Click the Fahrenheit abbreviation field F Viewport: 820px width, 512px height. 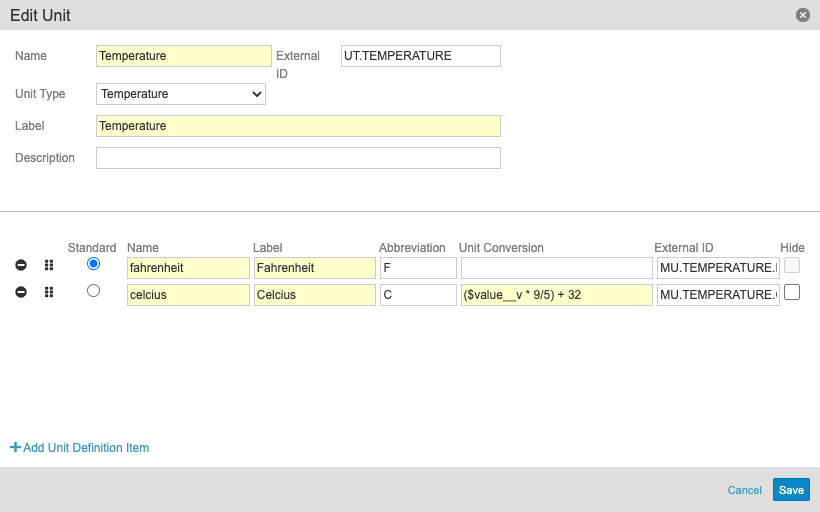418,268
